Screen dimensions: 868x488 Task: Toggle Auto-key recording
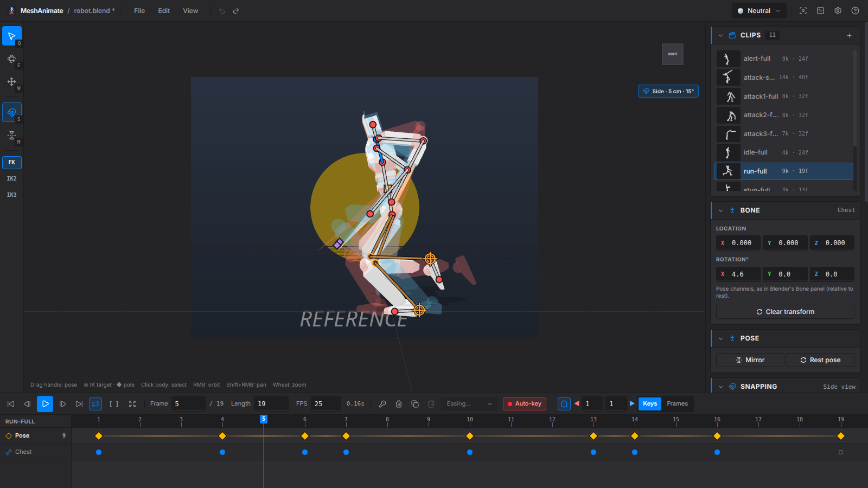pos(525,404)
